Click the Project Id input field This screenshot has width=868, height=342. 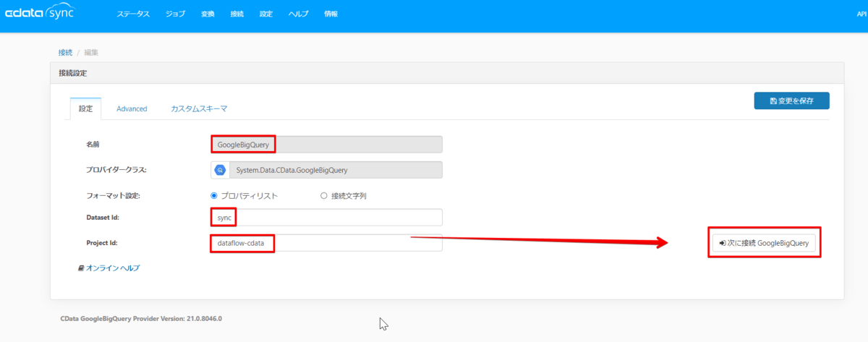(x=326, y=243)
